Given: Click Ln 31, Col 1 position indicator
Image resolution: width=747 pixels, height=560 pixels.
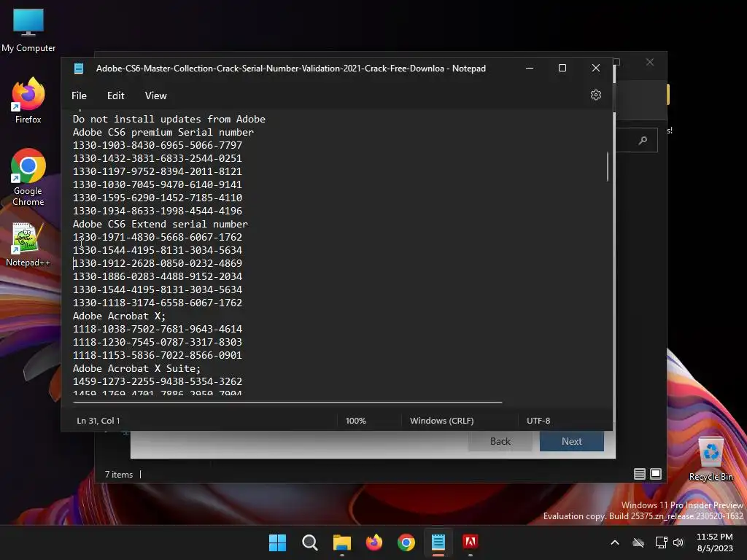Looking at the screenshot, I should 98,421.
